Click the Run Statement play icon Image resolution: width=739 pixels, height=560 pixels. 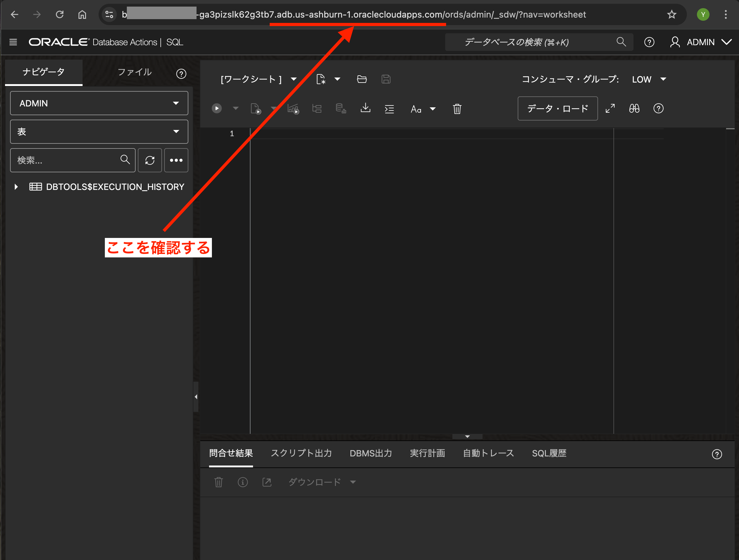[217, 109]
